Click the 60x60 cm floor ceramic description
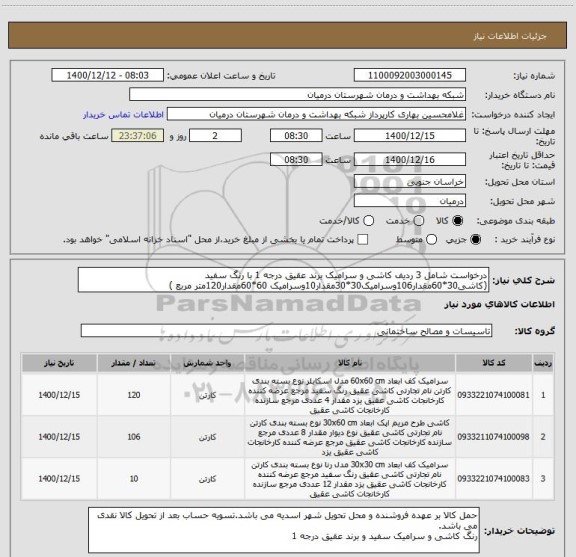The height and width of the screenshot is (557, 576). pyautogui.click(x=350, y=395)
